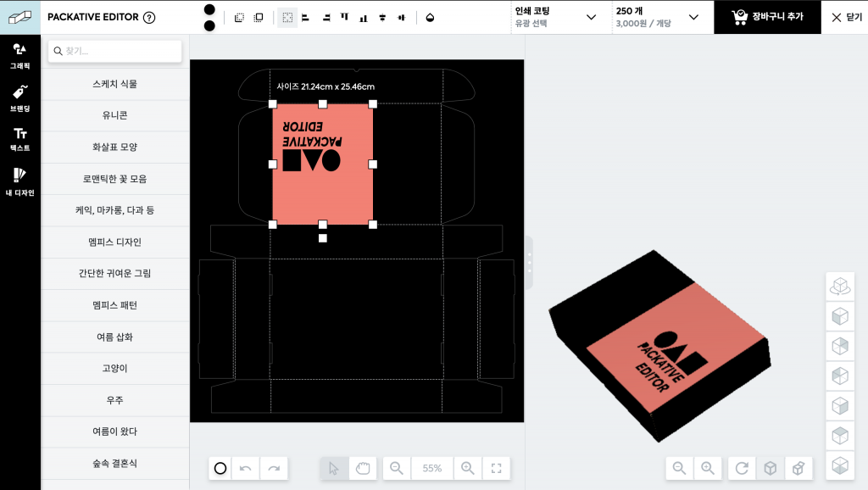Close the editor with 닫기

pyautogui.click(x=847, y=17)
